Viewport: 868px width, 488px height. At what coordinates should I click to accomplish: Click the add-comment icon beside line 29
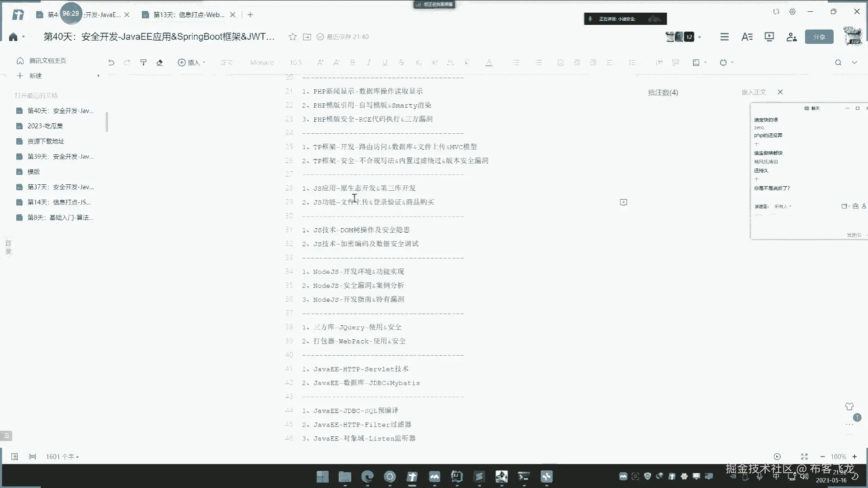click(623, 202)
